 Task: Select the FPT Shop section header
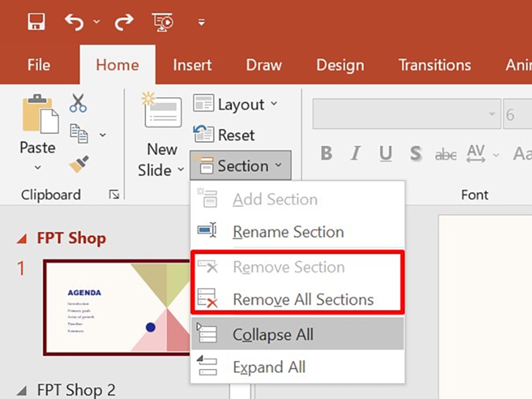tap(71, 238)
